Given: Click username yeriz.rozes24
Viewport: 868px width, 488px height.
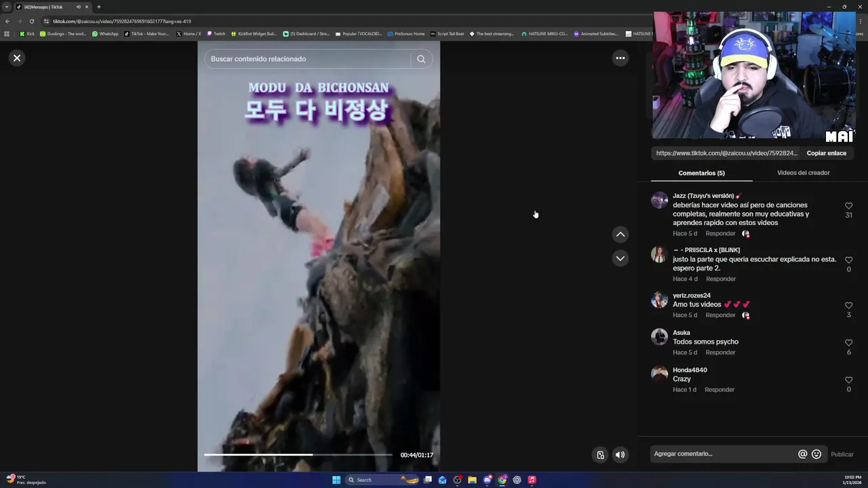Looking at the screenshot, I should click(x=691, y=296).
